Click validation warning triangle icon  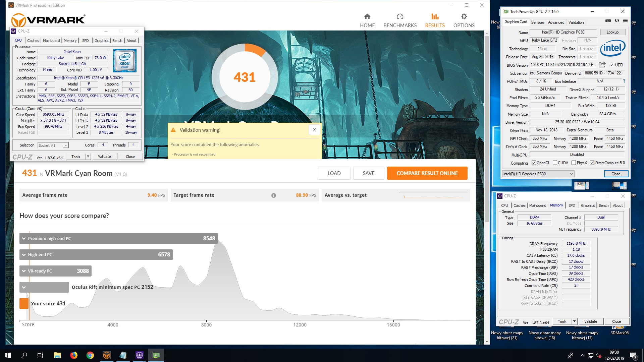point(173,130)
